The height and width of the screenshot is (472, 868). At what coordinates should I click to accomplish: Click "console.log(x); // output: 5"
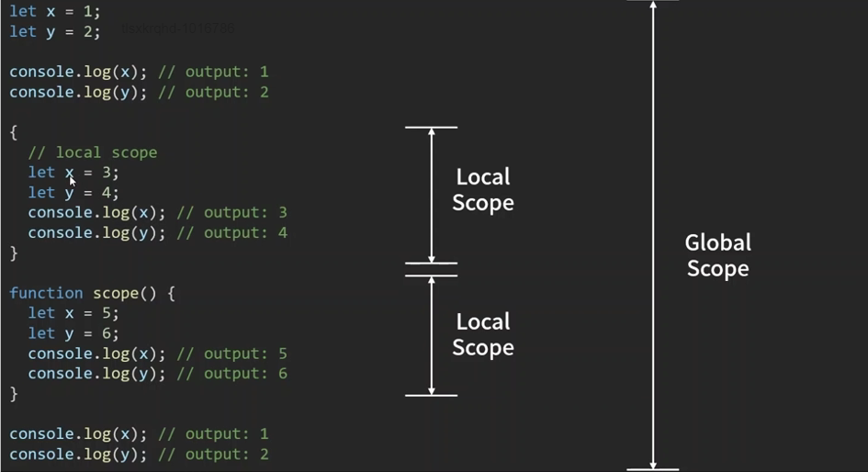(158, 354)
